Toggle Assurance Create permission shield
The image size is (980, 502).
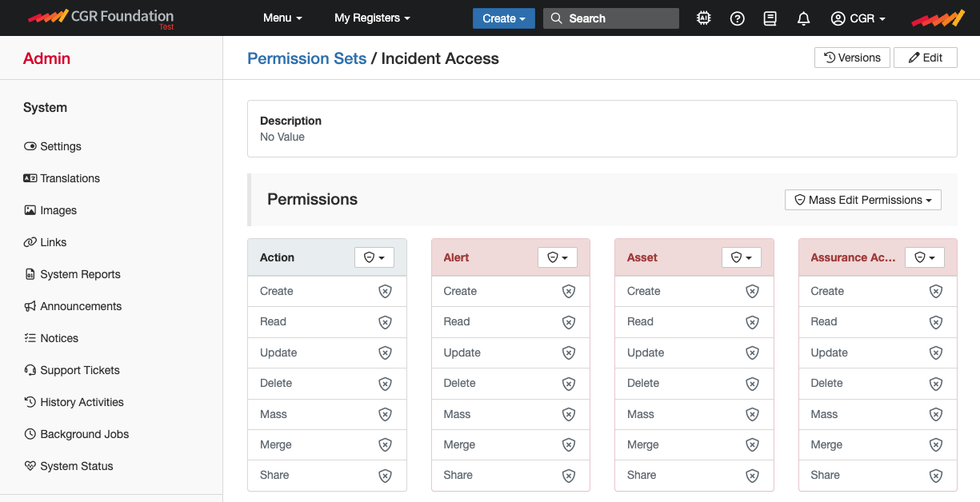pyautogui.click(x=936, y=292)
